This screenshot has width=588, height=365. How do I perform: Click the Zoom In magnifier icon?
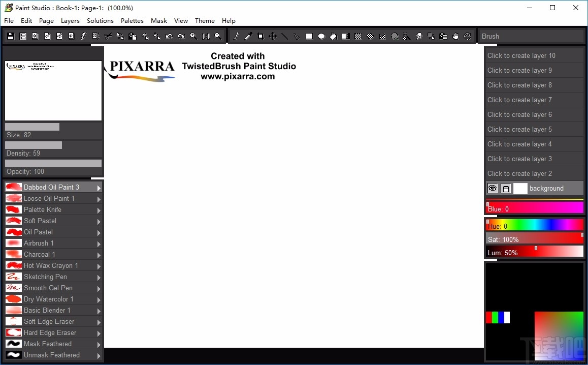coord(193,36)
